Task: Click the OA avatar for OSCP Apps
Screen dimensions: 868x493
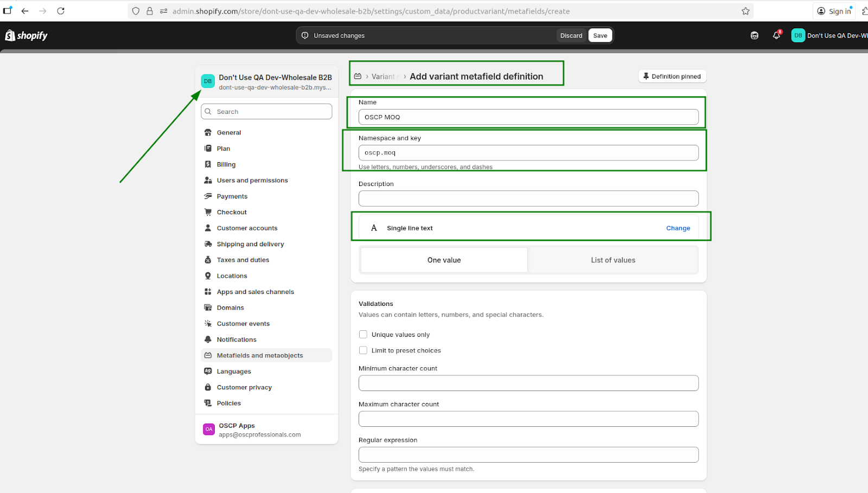Action: pos(209,430)
